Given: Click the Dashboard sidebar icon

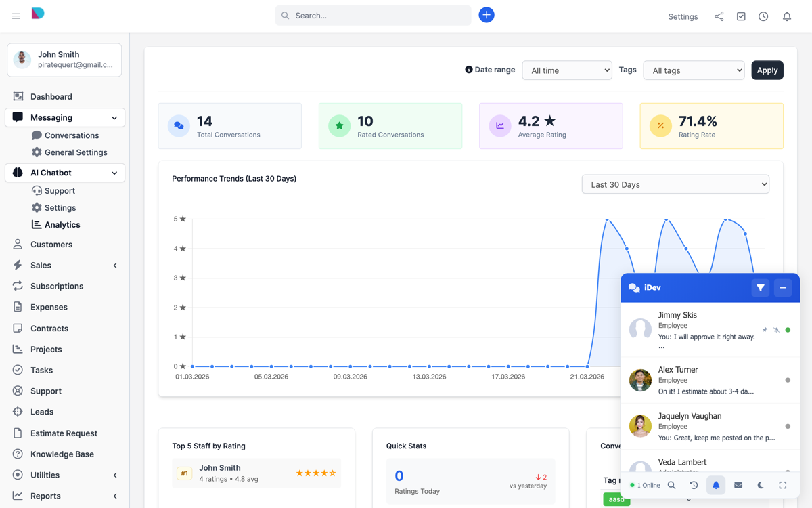Looking at the screenshot, I should pos(18,96).
